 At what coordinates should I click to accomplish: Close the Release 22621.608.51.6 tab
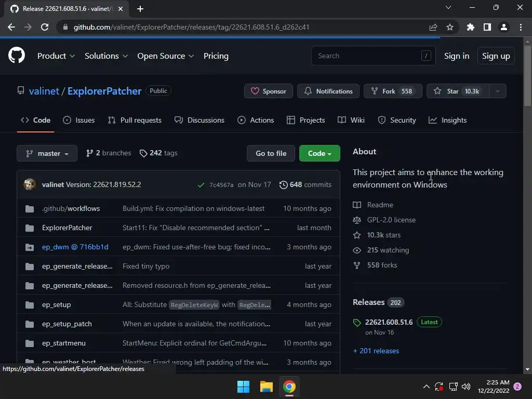click(x=121, y=9)
